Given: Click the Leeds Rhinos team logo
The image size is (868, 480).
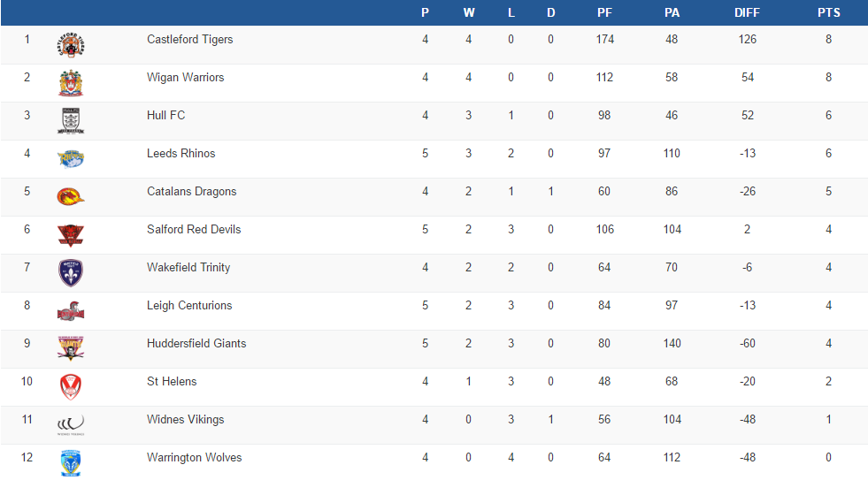Looking at the screenshot, I should click(71, 159).
